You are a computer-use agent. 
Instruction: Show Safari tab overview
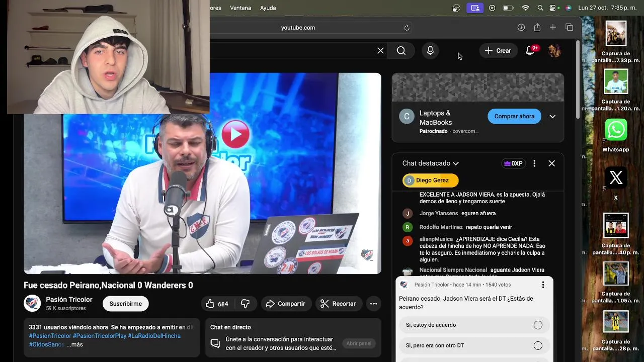click(x=569, y=28)
